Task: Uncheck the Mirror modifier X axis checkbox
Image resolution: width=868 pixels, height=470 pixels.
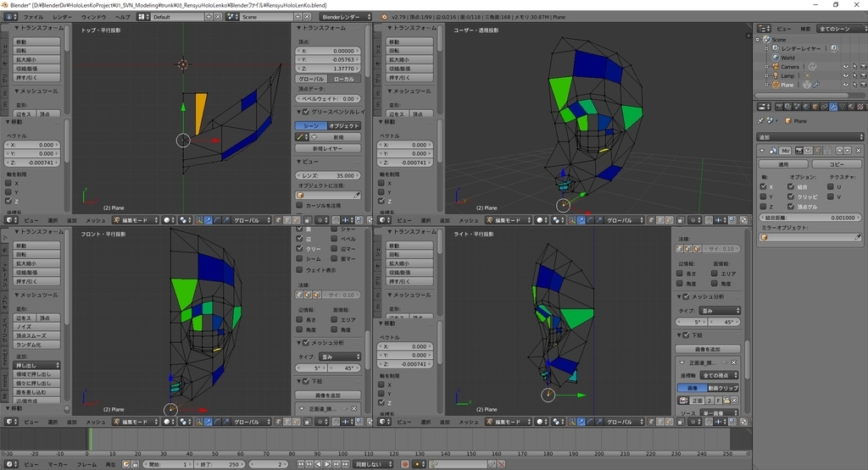Action: pyautogui.click(x=764, y=187)
